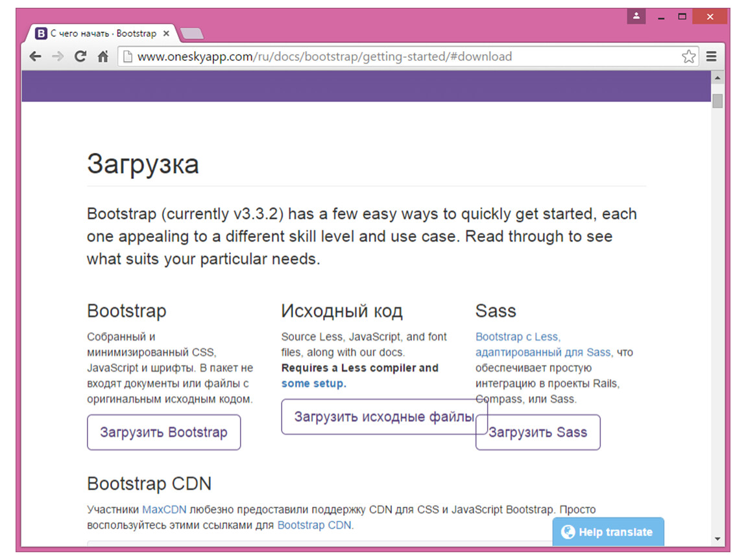Close the Bootstrap tab
The image size is (746, 560).
click(166, 34)
